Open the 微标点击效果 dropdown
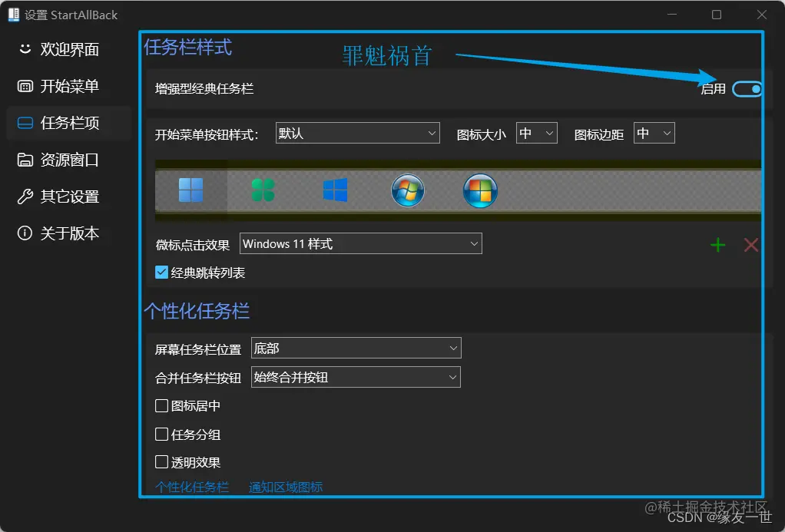The image size is (785, 532). (x=360, y=243)
